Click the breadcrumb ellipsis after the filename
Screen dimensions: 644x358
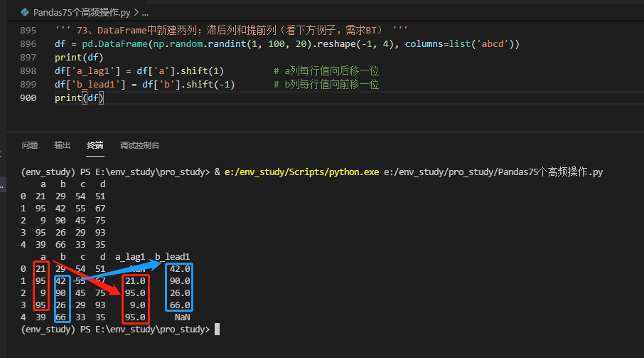tap(145, 13)
